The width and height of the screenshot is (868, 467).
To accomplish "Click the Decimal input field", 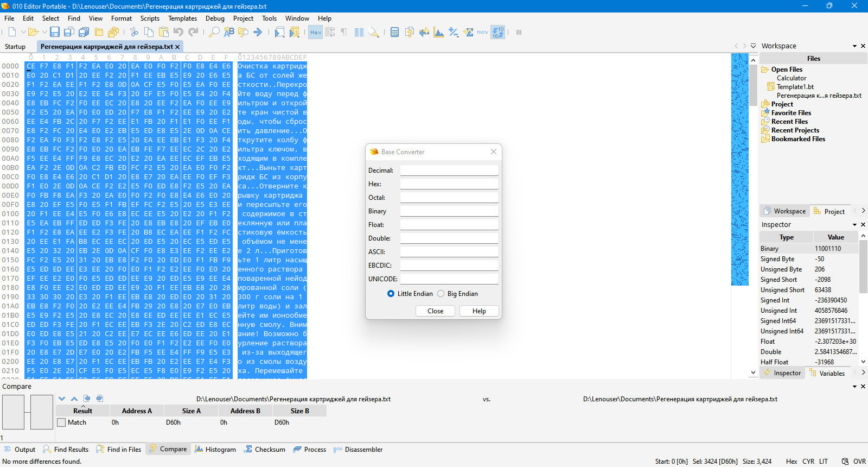I will coord(449,171).
